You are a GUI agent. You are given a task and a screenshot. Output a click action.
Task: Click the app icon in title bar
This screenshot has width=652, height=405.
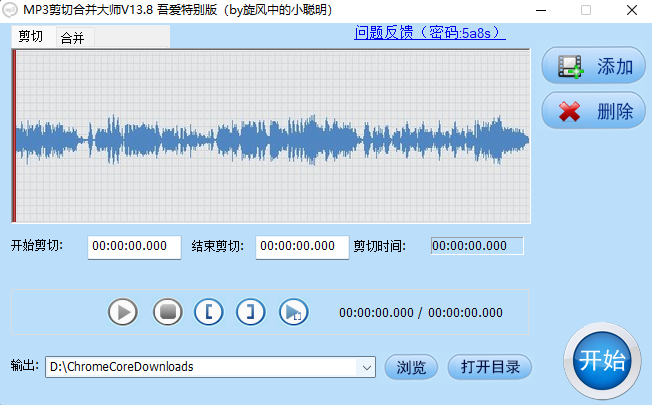click(x=10, y=10)
